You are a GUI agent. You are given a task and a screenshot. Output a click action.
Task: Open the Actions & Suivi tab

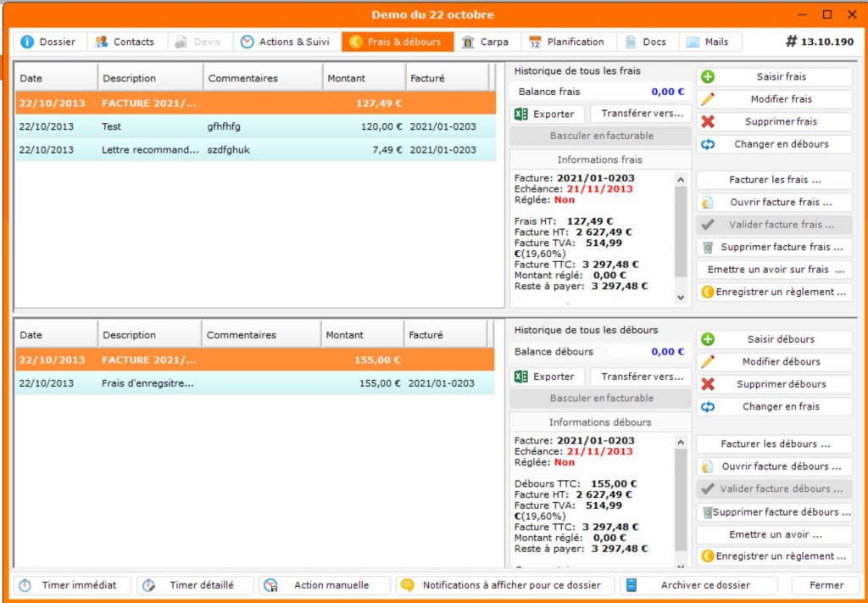click(x=285, y=42)
